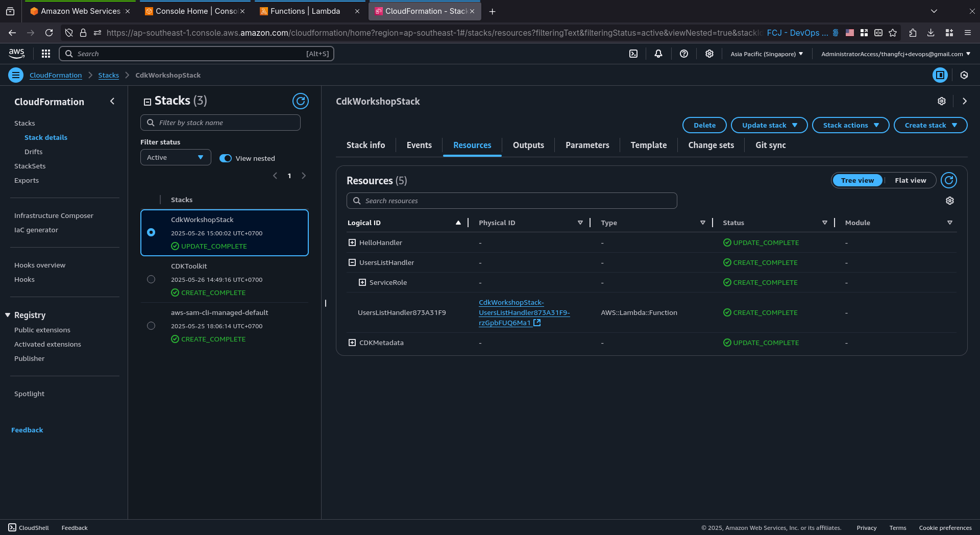Switch resources to Flat view

coord(910,180)
